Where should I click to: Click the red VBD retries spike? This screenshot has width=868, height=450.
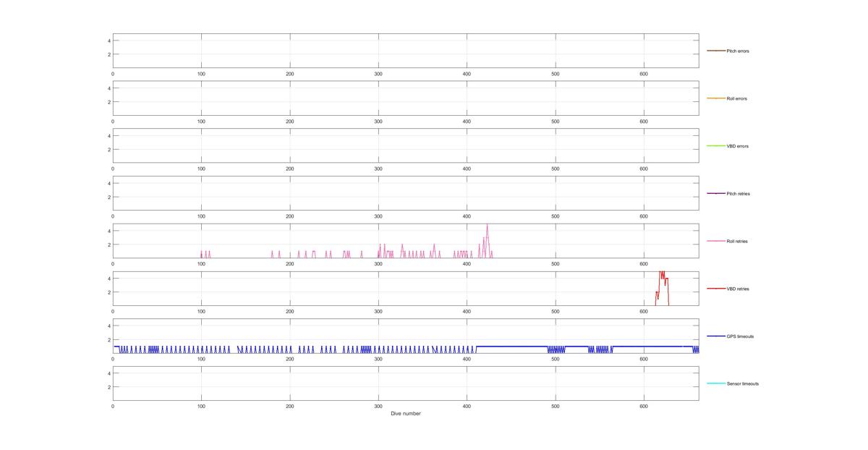click(x=663, y=288)
